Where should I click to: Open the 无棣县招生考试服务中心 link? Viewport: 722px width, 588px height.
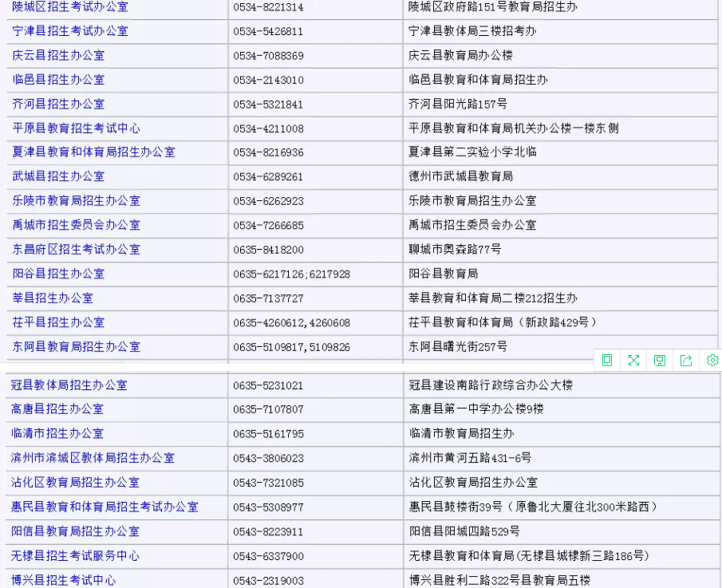(x=75, y=556)
